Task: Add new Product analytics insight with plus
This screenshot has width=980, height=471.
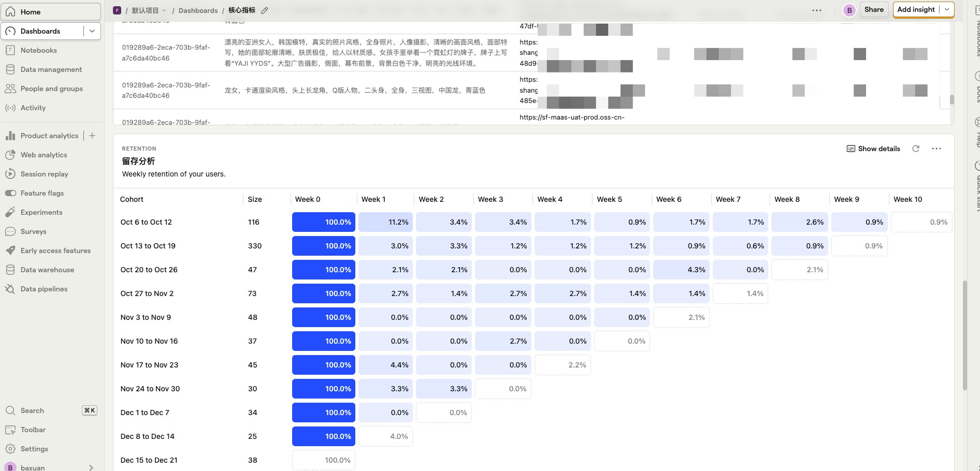Action: [x=92, y=136]
